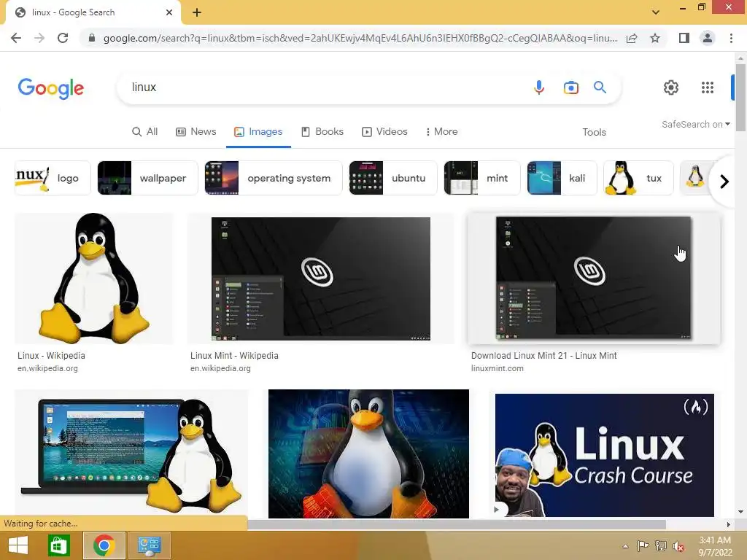The width and height of the screenshot is (747, 560).
Task: View site information lock icon
Action: coord(92,38)
